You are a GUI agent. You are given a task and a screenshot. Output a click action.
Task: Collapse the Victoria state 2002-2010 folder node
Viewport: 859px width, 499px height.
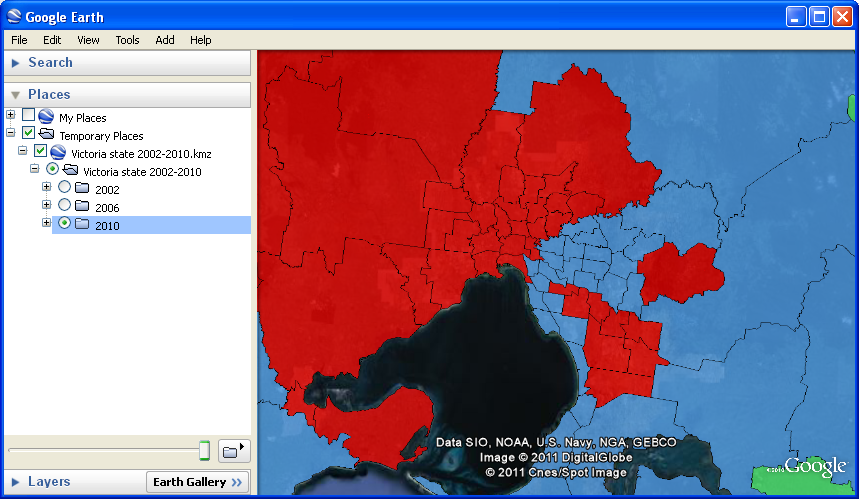pyautogui.click(x=35, y=169)
